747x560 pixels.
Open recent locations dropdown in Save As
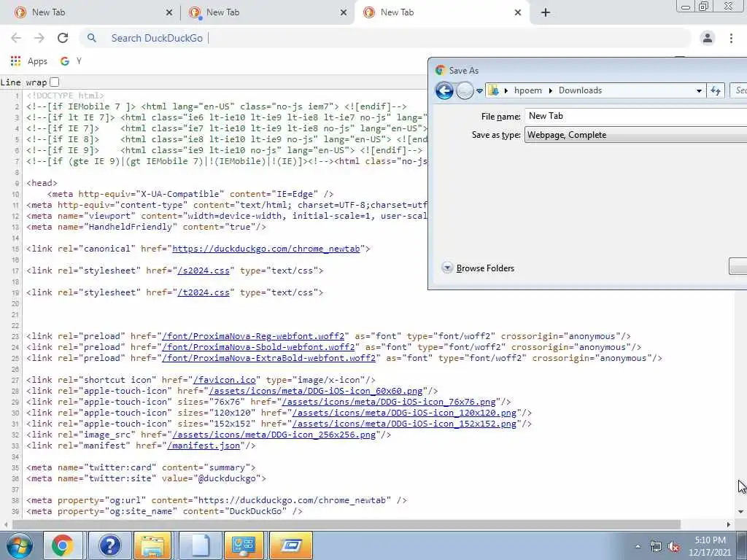point(480,90)
